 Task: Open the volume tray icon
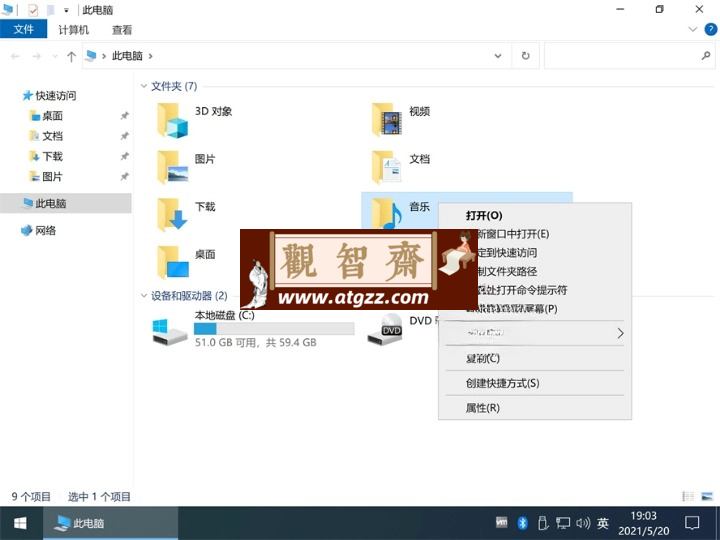(583, 523)
